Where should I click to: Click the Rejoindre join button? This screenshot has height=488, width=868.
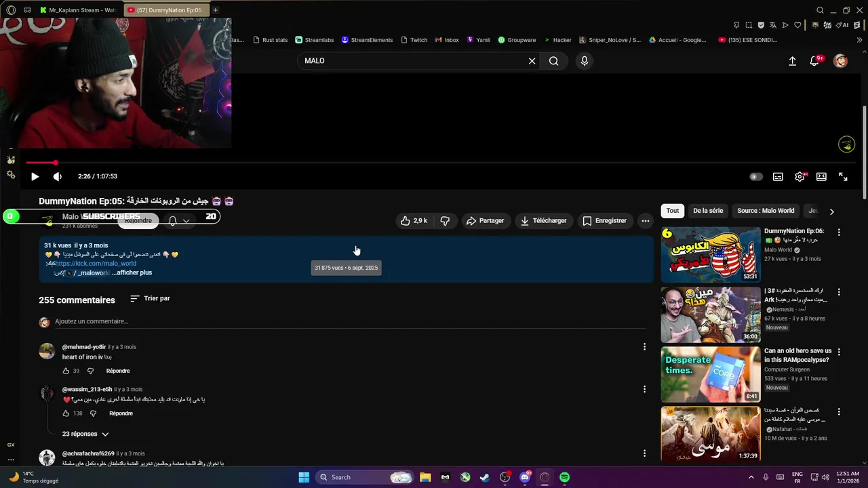point(138,220)
